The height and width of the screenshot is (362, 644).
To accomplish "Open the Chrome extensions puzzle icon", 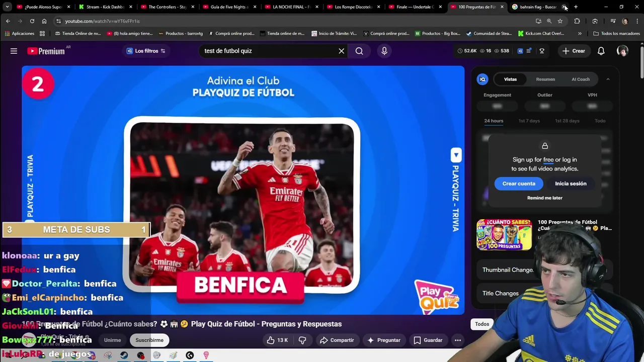I will pos(577,21).
